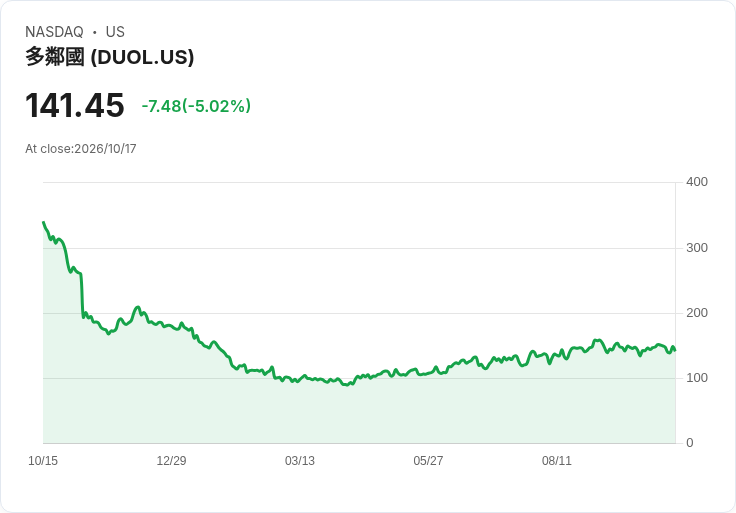Click the chart line's latest point at right end
The width and height of the screenshot is (736, 513).
pyautogui.click(x=675, y=350)
